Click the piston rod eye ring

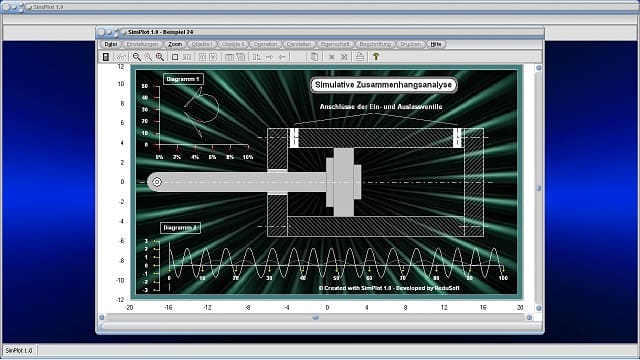click(x=157, y=182)
